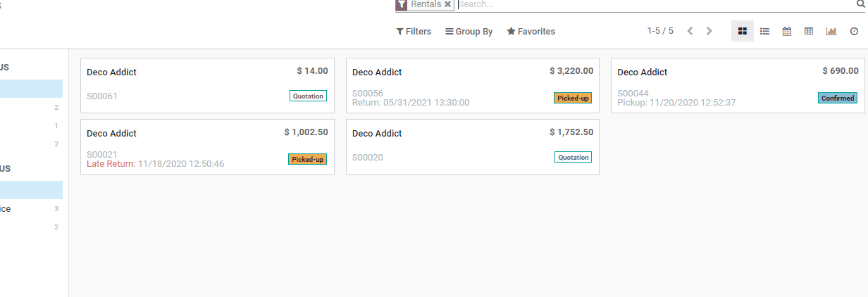
Task: Open the Pivot table view icon
Action: coord(809,31)
